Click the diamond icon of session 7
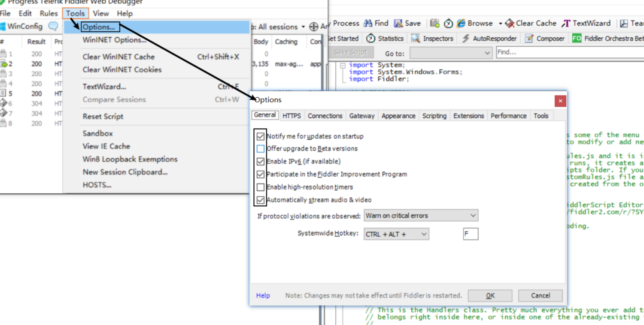The height and width of the screenshot is (325, 644). pyautogui.click(x=3, y=113)
